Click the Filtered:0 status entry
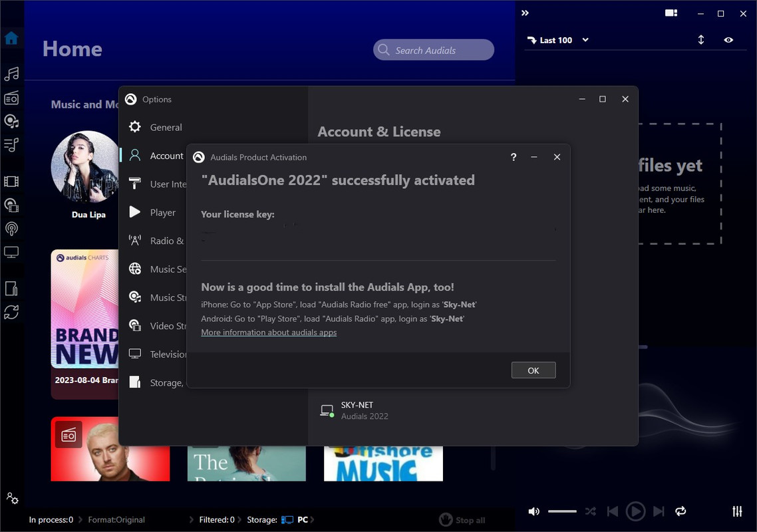757x532 pixels. (x=217, y=520)
